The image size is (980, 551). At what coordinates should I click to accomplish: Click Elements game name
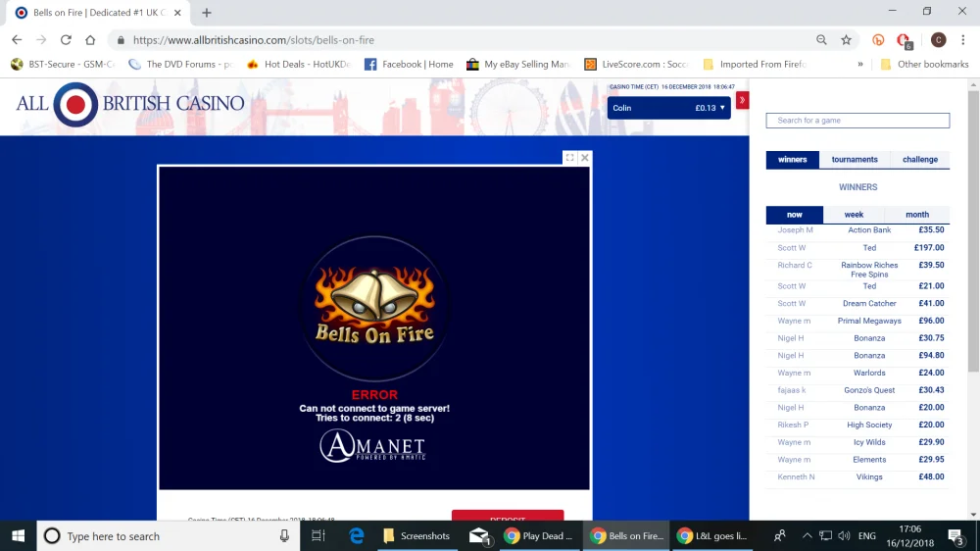pos(869,460)
